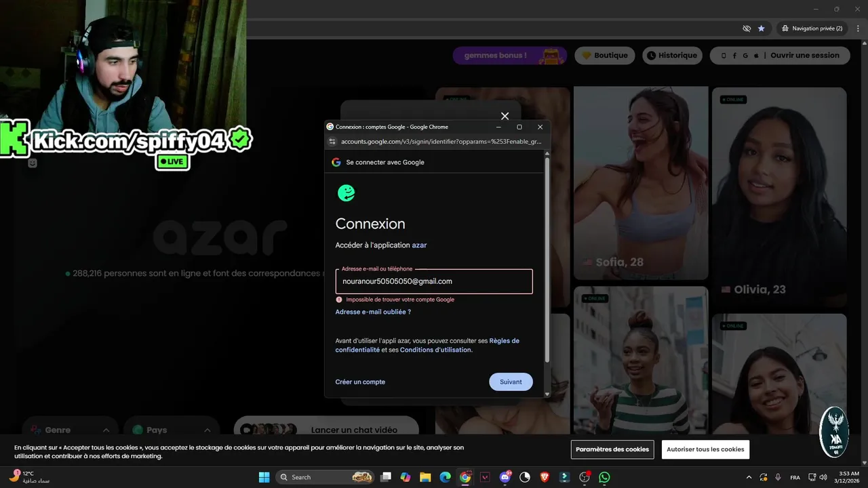This screenshot has width=868, height=488.
Task: Open the Chrome three-dot menu
Action: click(858, 28)
